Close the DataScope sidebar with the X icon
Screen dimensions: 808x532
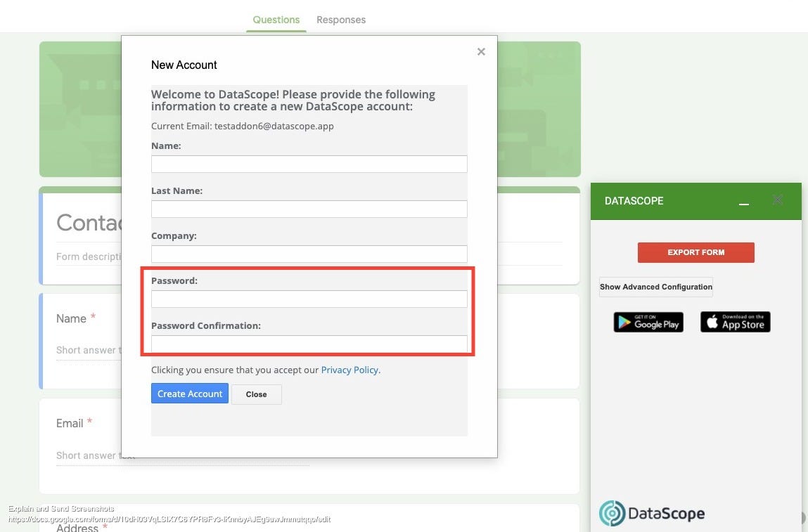(778, 200)
